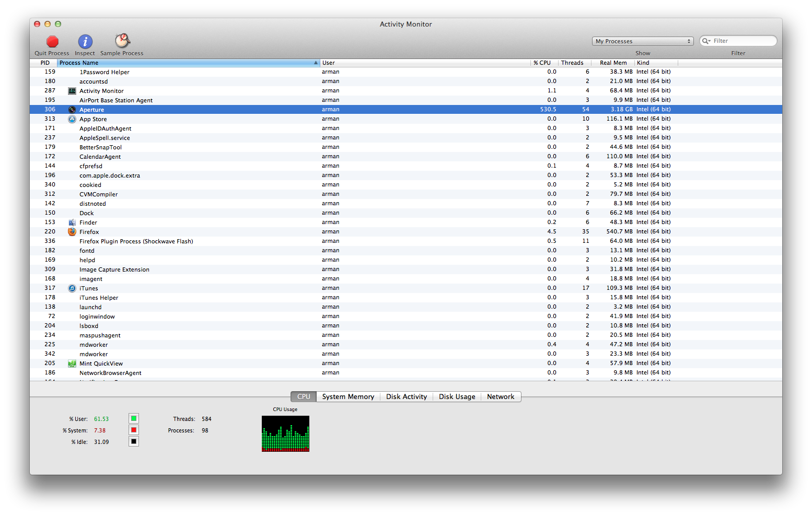The height and width of the screenshot is (516, 812).
Task: Open the Inspect info icon
Action: click(x=85, y=41)
